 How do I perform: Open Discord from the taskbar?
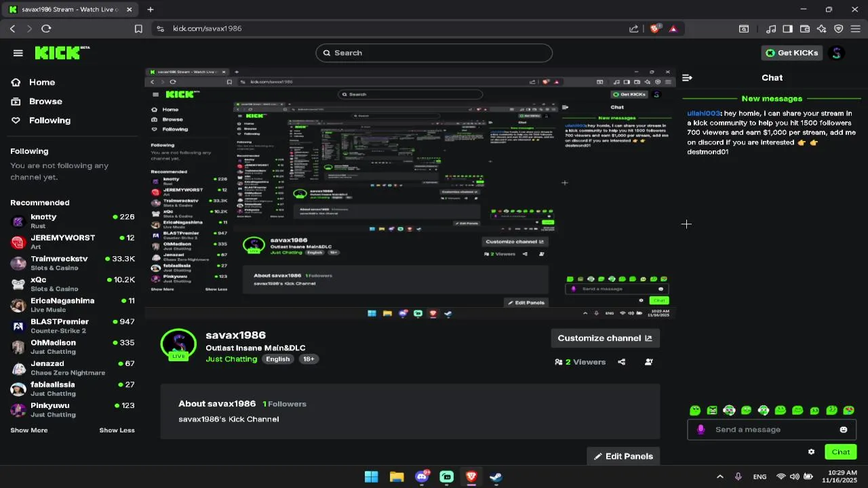(422, 476)
